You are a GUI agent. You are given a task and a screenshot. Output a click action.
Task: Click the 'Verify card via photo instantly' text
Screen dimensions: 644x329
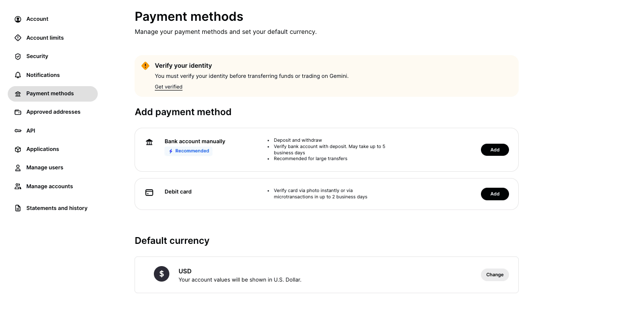320,194
